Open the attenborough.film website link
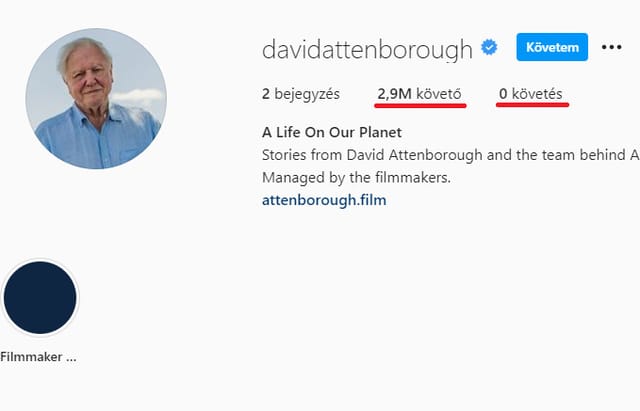Screen dimensions: 640x411 pyautogui.click(x=324, y=200)
